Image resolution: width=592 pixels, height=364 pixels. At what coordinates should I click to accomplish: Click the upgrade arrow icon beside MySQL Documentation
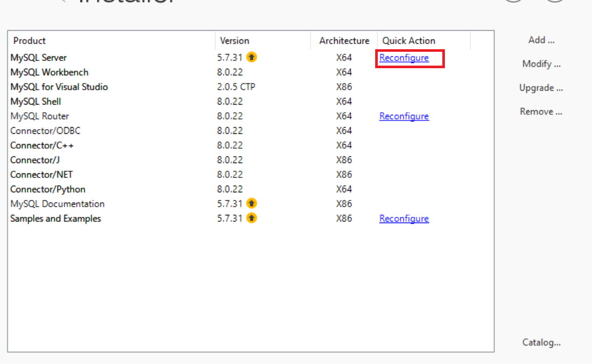(x=252, y=204)
